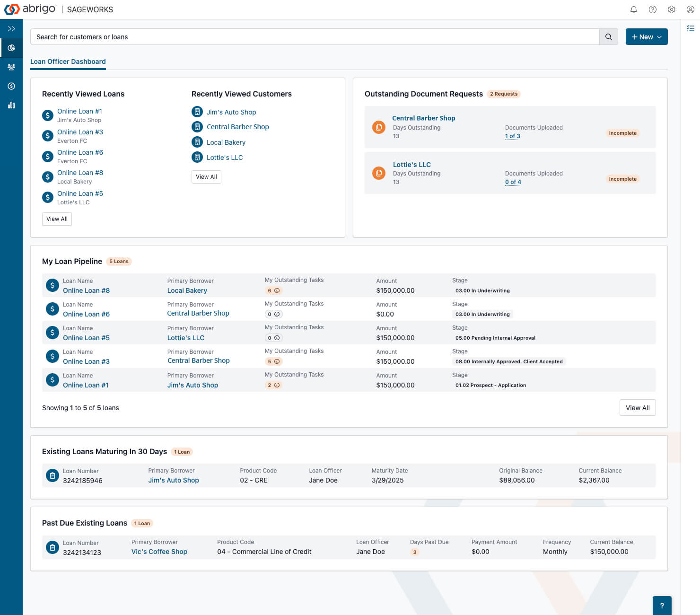Open the user account profile icon
The height and width of the screenshot is (615, 700).
coord(690,9)
